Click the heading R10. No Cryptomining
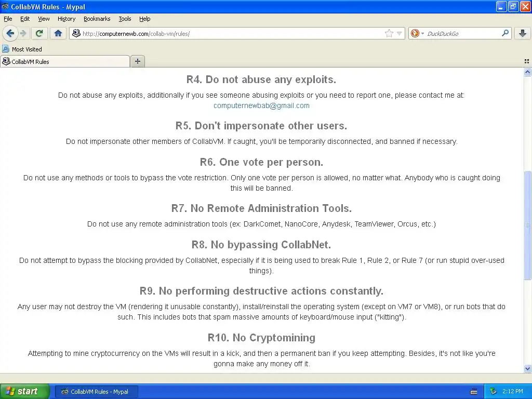532x399 pixels. pos(261,337)
